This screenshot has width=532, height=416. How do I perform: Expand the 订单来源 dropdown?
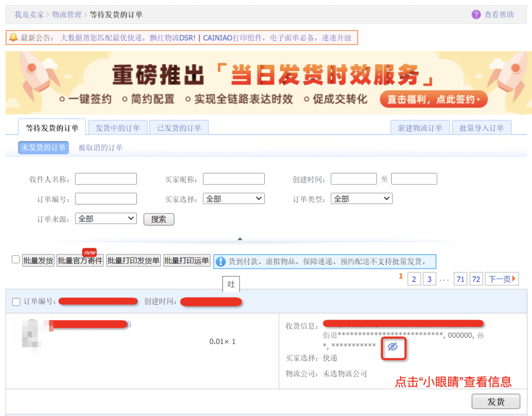click(x=106, y=219)
